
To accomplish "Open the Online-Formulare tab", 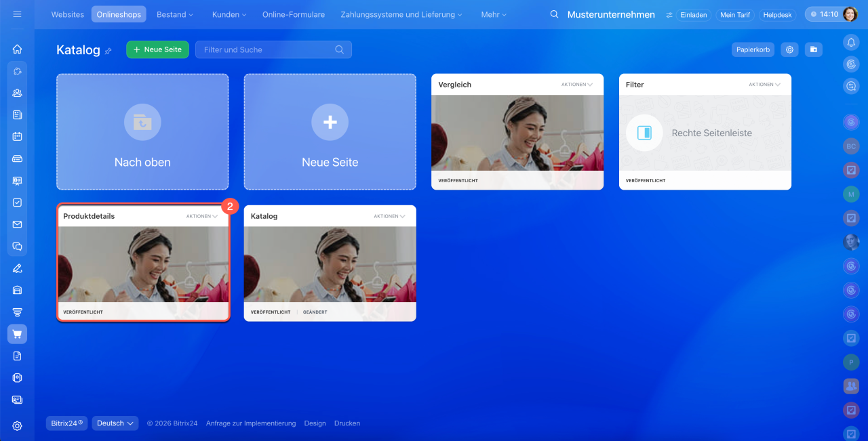I will 294,14.
